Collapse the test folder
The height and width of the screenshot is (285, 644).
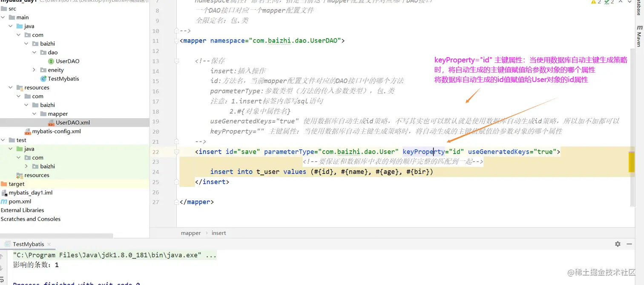(3, 140)
